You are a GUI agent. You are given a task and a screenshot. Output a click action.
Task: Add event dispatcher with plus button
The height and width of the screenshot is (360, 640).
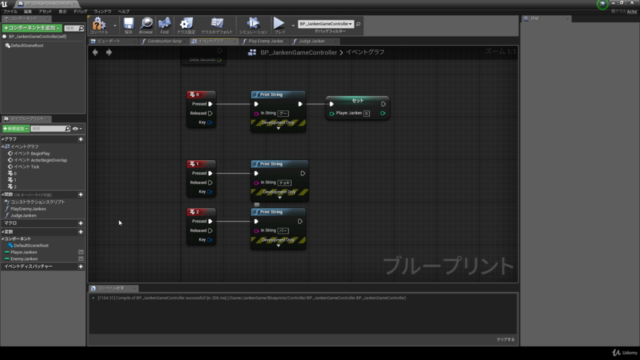point(81,267)
